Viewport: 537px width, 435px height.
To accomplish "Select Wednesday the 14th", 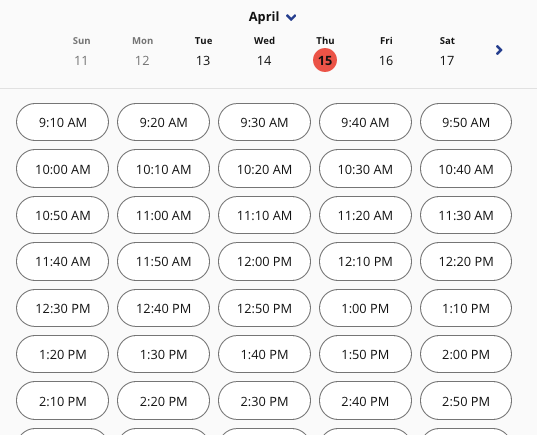I will (264, 51).
